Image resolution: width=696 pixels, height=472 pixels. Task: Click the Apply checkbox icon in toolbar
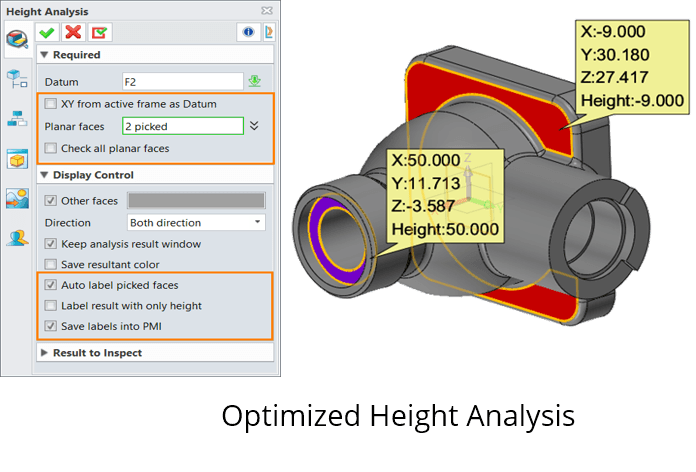pyautogui.click(x=97, y=32)
